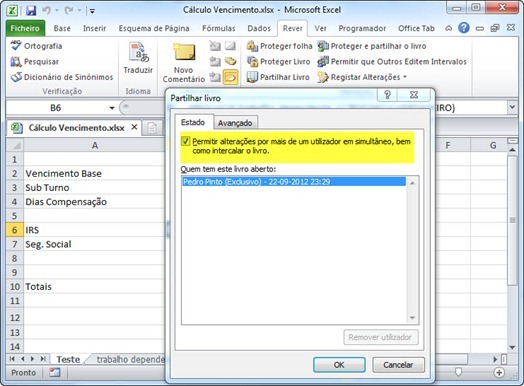Screen dimensions: 524x386
Task: Minimize the ribbon with the caret icon
Action: tap(448, 28)
